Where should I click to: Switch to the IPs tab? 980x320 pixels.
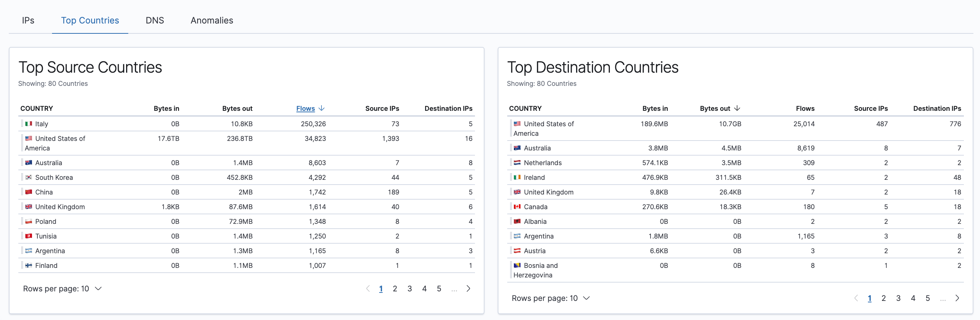point(28,21)
